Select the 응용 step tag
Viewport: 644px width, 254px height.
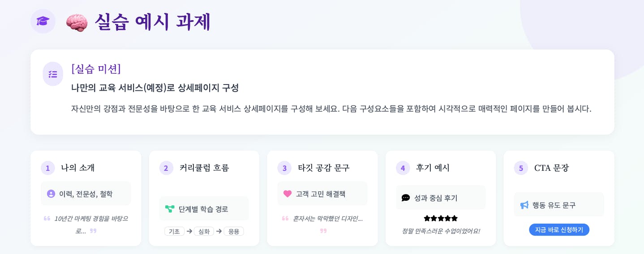[234, 231]
